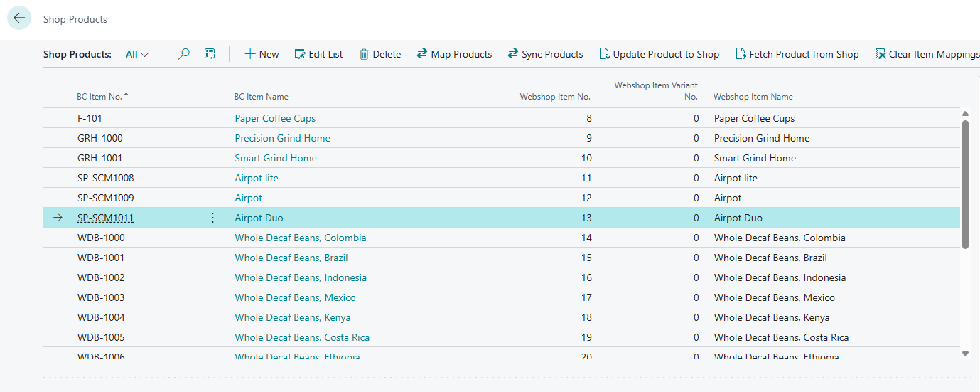Select BC item number F-101

click(90, 118)
